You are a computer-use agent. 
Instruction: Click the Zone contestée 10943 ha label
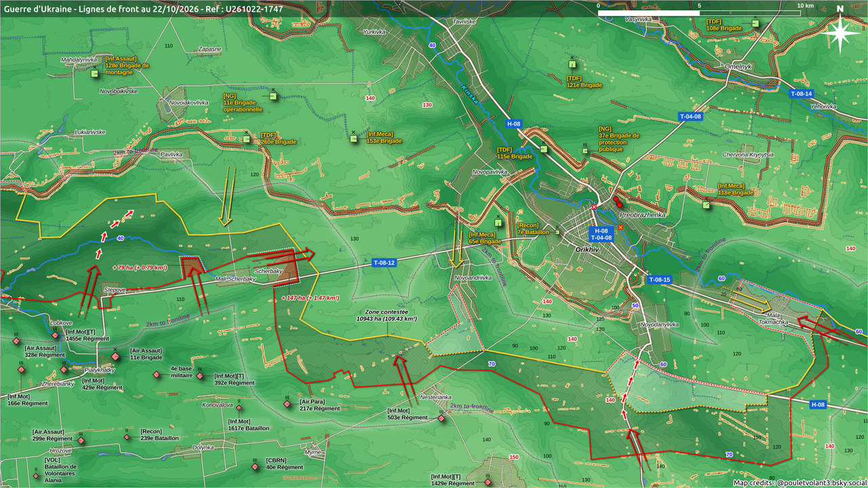point(387,315)
